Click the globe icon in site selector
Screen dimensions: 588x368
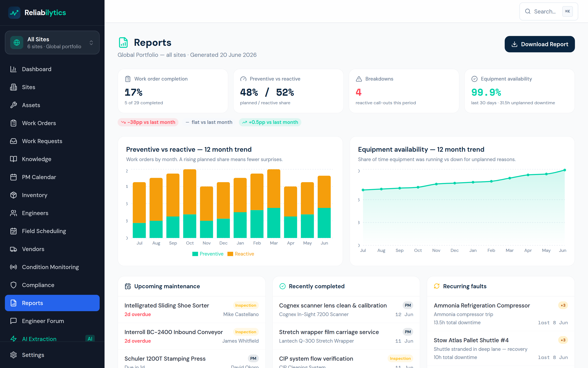pos(17,43)
